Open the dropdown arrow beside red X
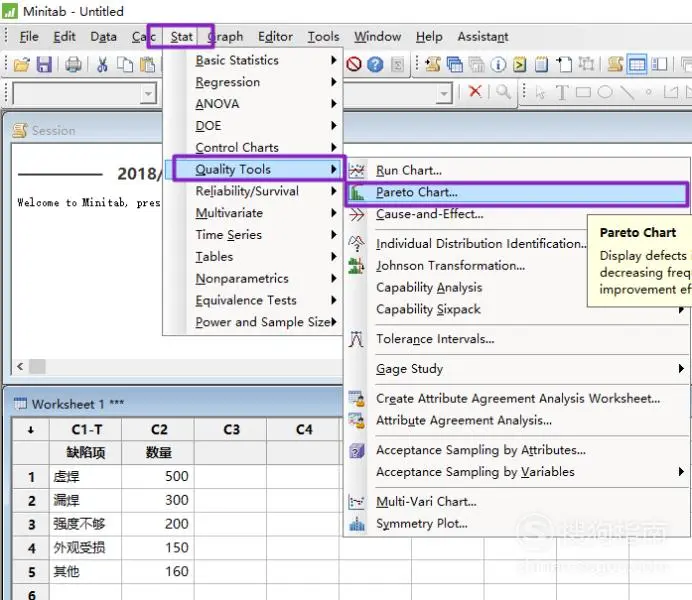The width and height of the screenshot is (692, 600). pyautogui.click(x=444, y=94)
